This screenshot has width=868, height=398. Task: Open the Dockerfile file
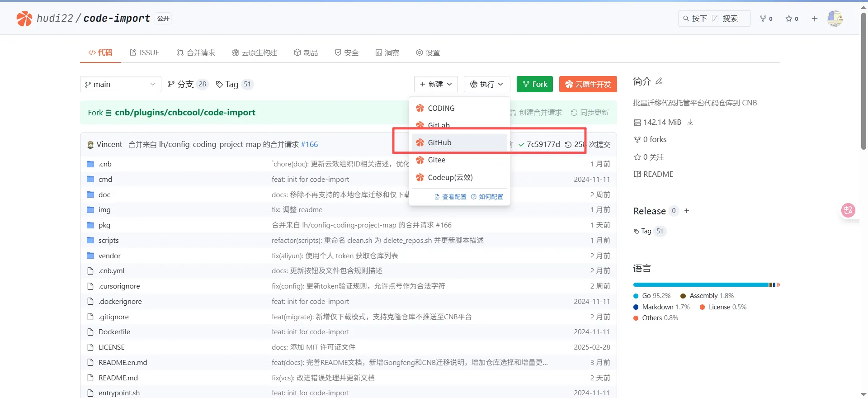tap(114, 332)
